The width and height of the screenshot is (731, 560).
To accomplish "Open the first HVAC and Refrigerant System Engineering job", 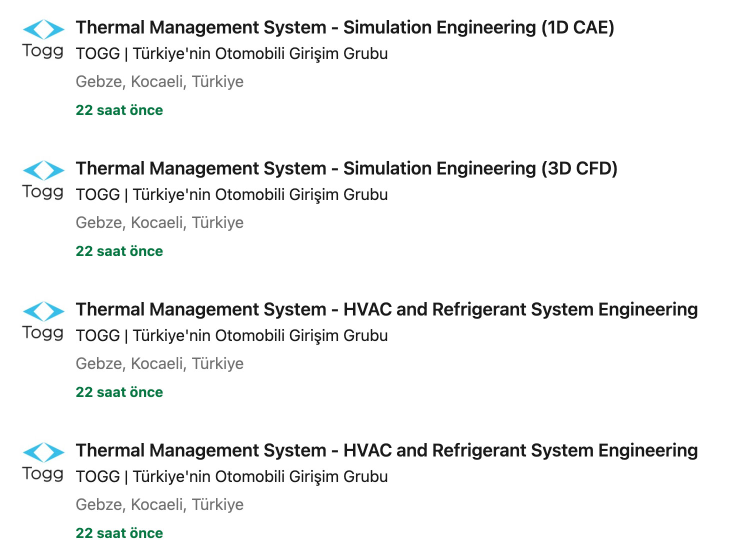I will pos(387,309).
